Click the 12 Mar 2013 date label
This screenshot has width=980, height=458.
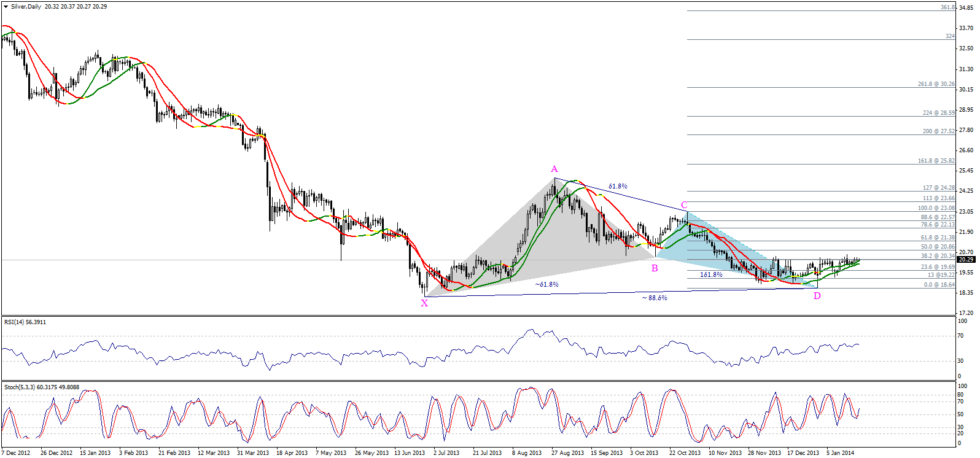click(x=214, y=453)
